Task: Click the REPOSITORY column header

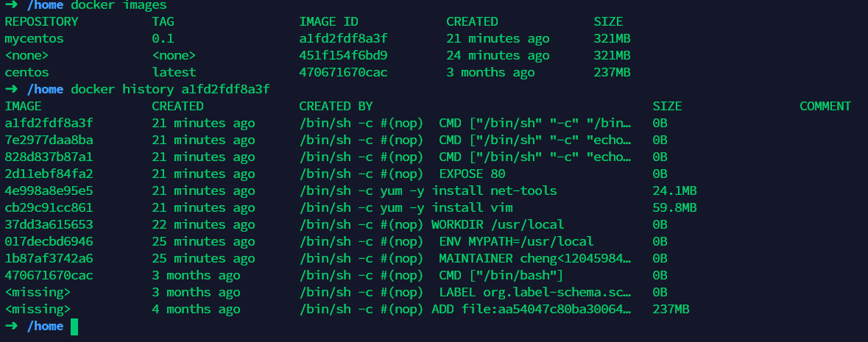Action: pyautogui.click(x=41, y=21)
